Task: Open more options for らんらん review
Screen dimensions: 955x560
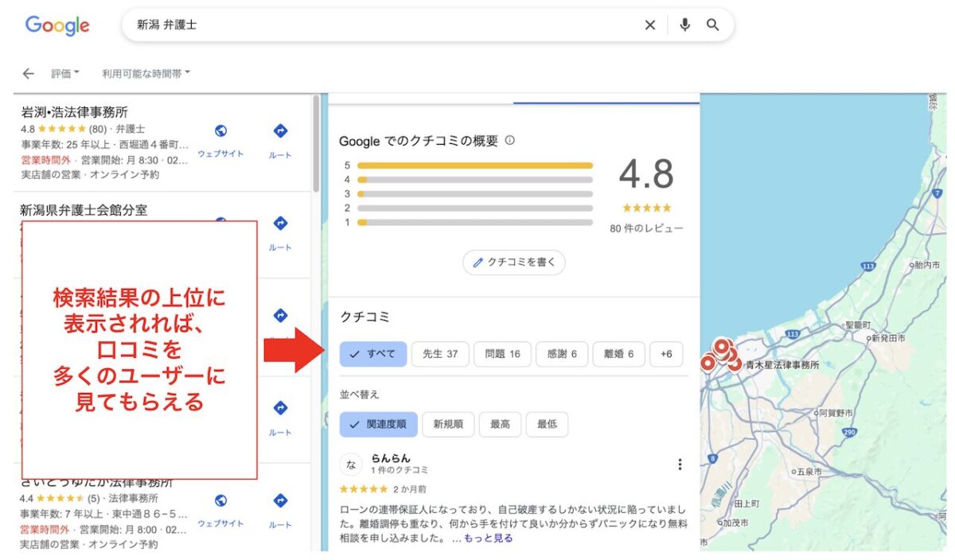Action: point(680,465)
